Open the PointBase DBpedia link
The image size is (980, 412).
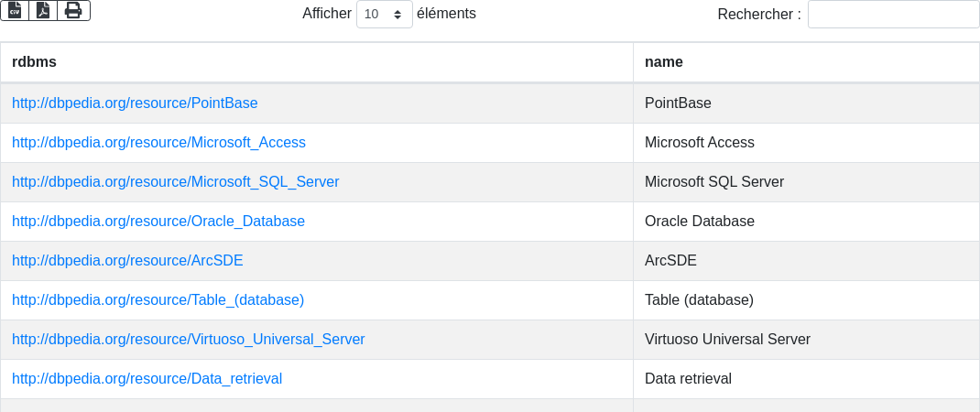(x=135, y=103)
